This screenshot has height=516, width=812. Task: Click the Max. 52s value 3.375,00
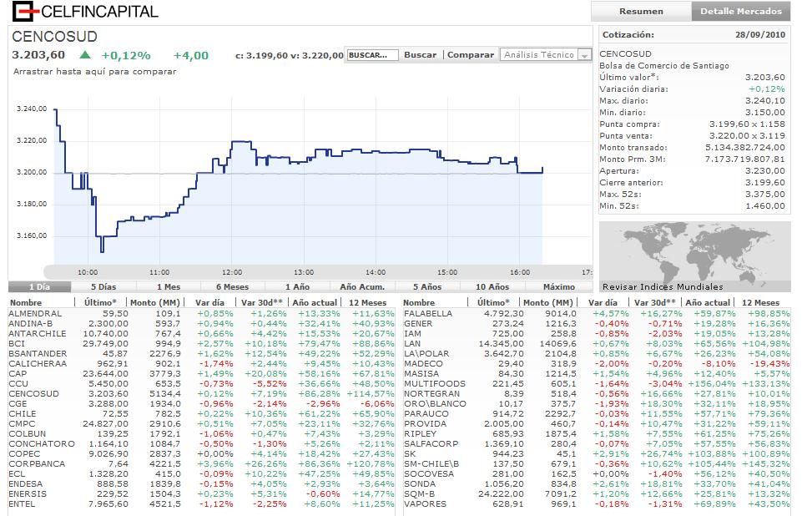(x=765, y=195)
